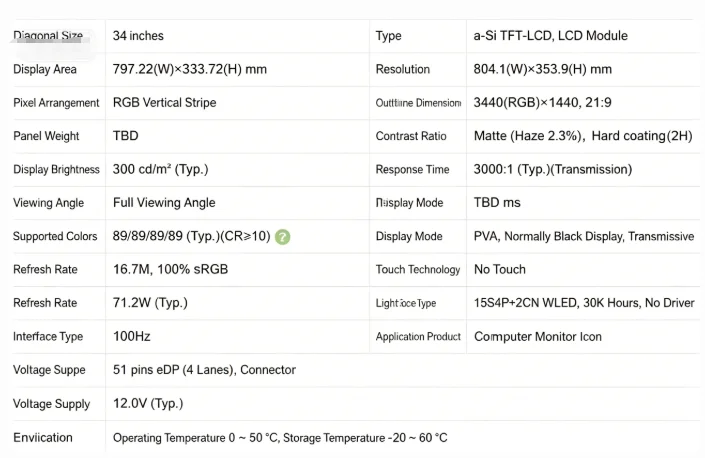Select the 'Operating Temperature 0 ~ 50 °C' text
This screenshot has width=705, height=458.
pos(196,438)
